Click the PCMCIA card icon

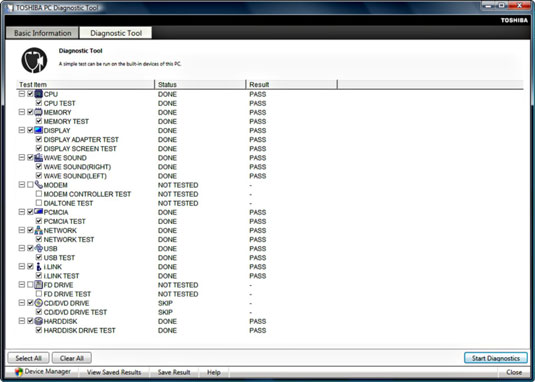(x=39, y=212)
